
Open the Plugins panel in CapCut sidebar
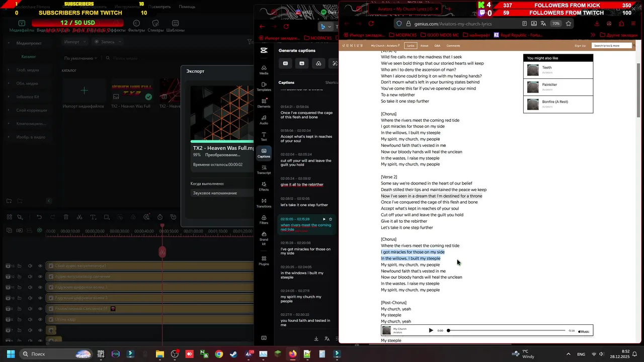(264, 260)
